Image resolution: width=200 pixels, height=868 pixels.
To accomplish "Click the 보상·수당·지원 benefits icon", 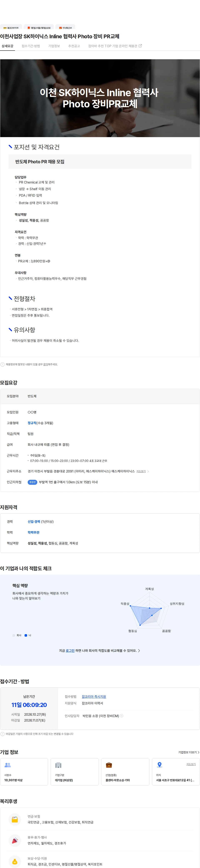I will click(15, 862).
